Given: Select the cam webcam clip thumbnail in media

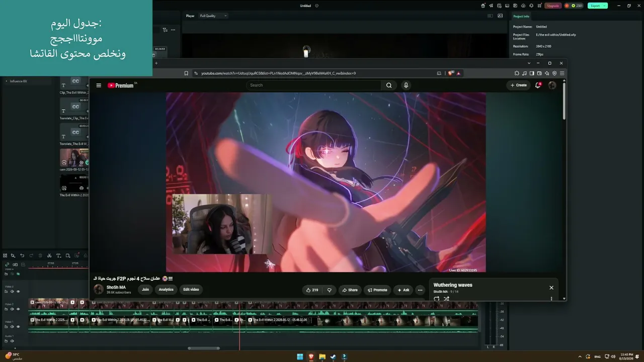Looking at the screenshot, I should pyautogui.click(x=74, y=157).
